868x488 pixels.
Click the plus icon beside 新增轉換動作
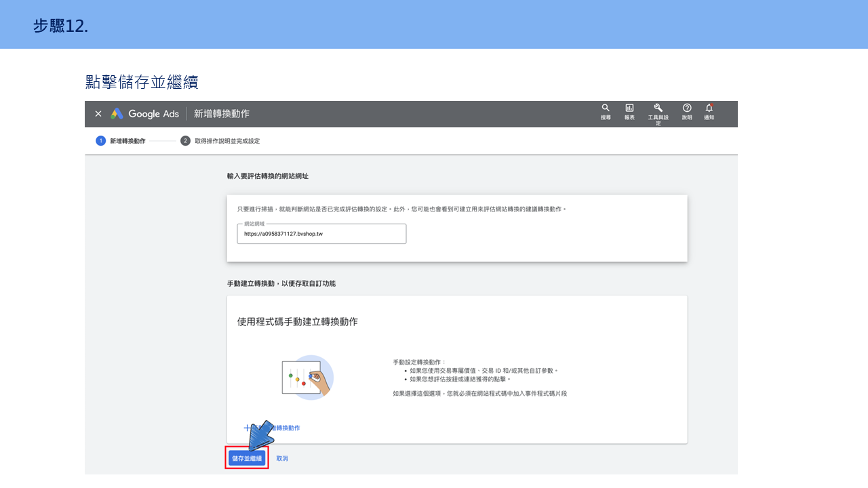[x=247, y=428]
